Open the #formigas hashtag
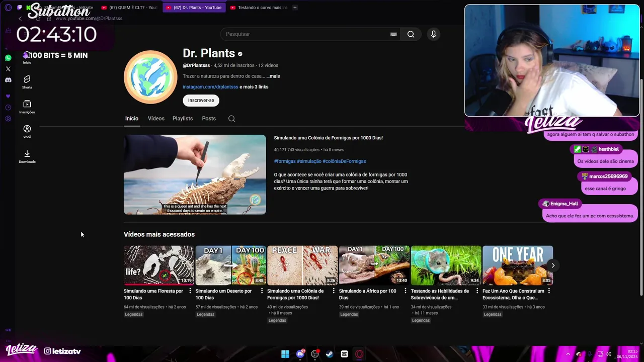Screen dimensions: 644x362 click(x=285, y=161)
